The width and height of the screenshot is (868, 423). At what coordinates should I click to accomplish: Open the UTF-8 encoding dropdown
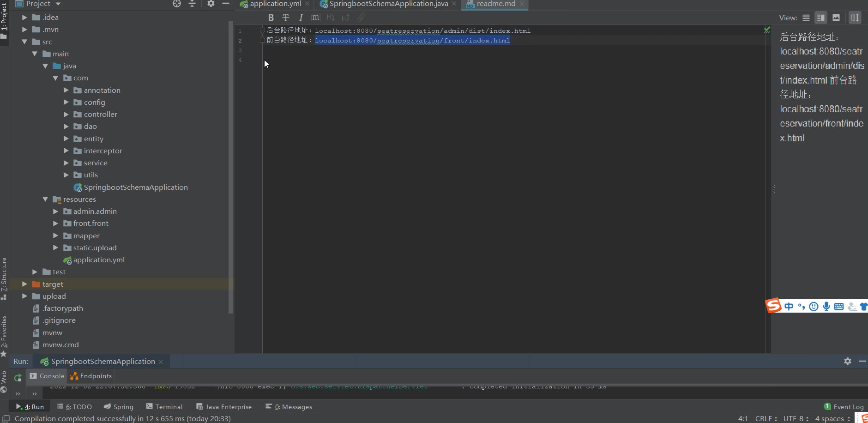796,418
